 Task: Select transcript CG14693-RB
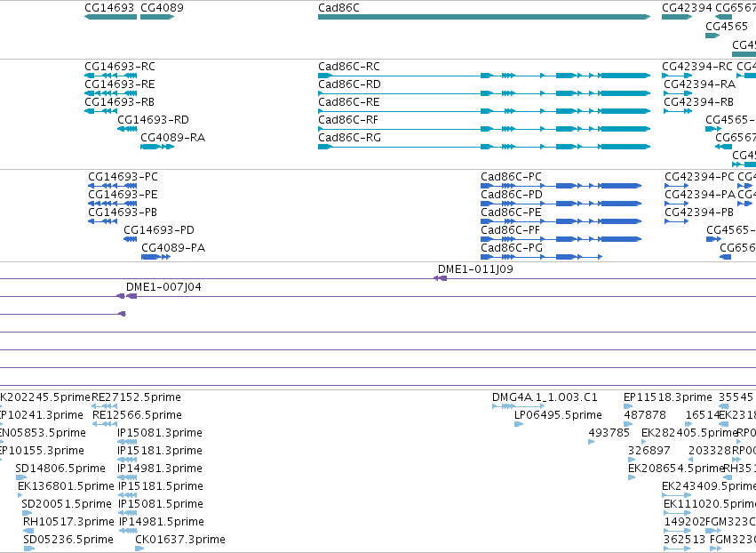pyautogui.click(x=120, y=102)
